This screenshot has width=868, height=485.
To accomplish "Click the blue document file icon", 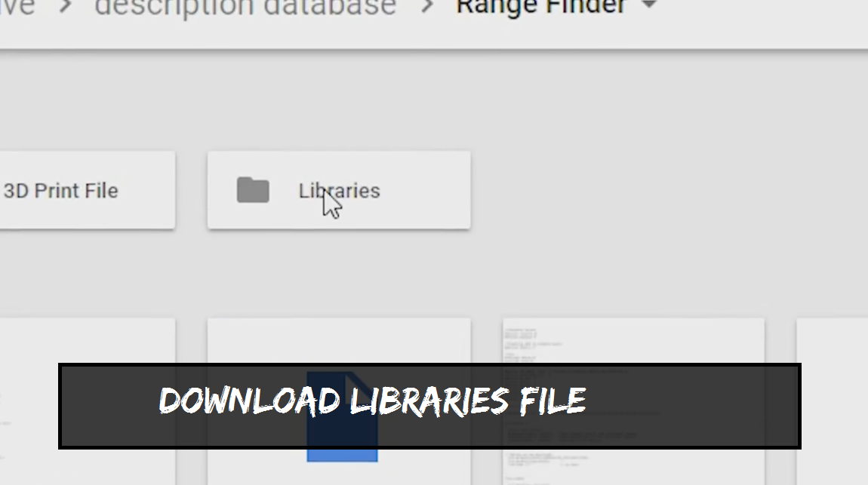I will 342,416.
